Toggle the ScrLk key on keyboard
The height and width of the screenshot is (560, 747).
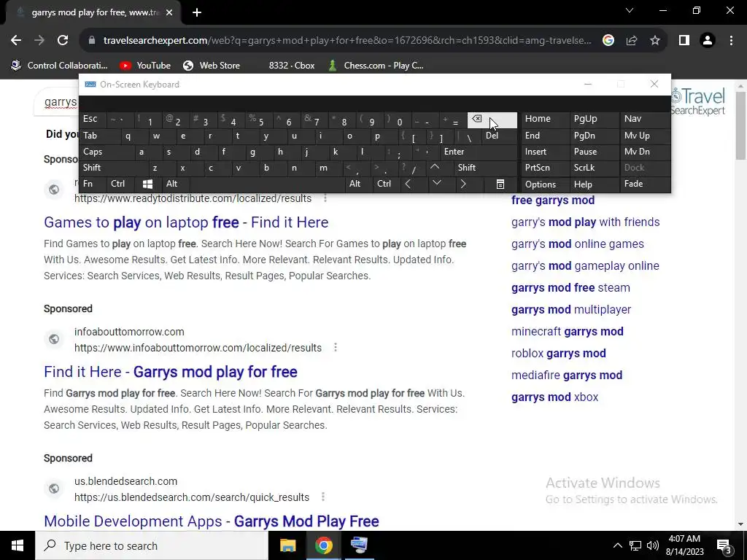tap(594, 168)
